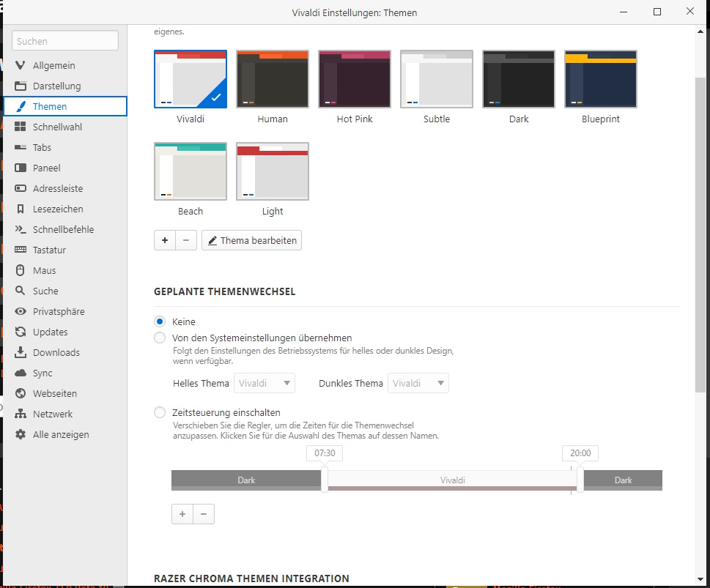
Task: Click scroll up arrow of scrollbar
Action: click(x=700, y=31)
